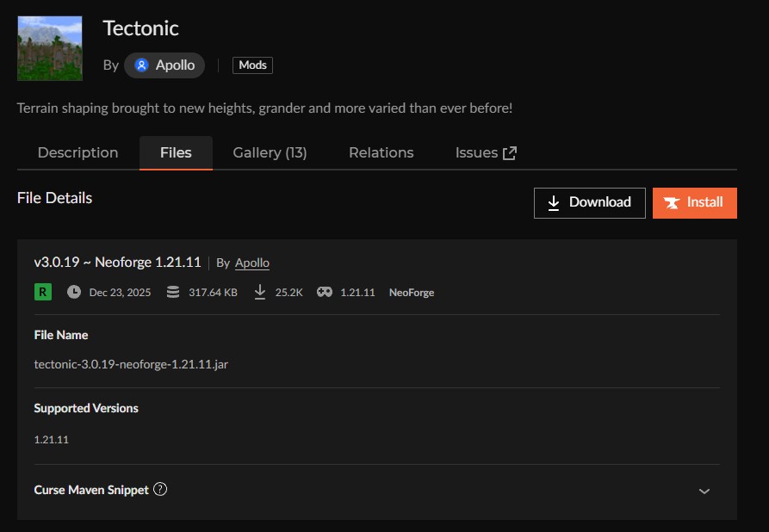The image size is (769, 532).
Task: Click the clock icon beside upload date
Action: pyautogui.click(x=74, y=292)
